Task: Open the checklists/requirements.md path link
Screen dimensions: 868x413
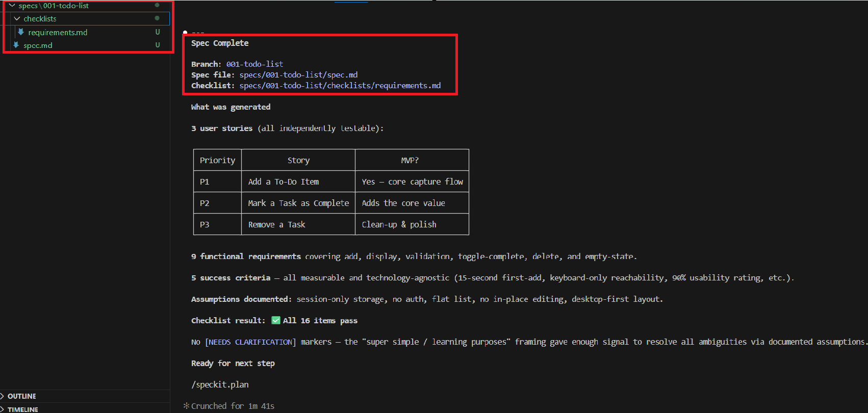Action: [340, 86]
